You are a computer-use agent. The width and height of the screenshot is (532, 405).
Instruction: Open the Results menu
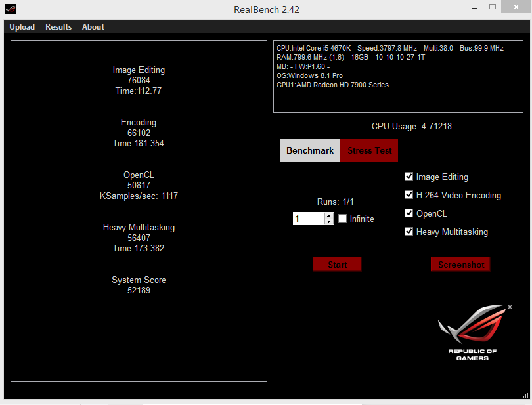click(x=58, y=27)
